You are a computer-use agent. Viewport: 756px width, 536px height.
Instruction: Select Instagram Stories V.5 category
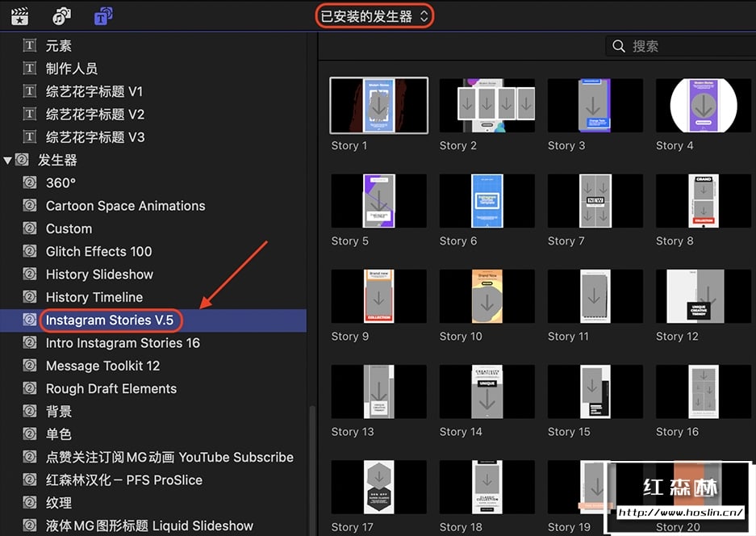click(x=110, y=320)
